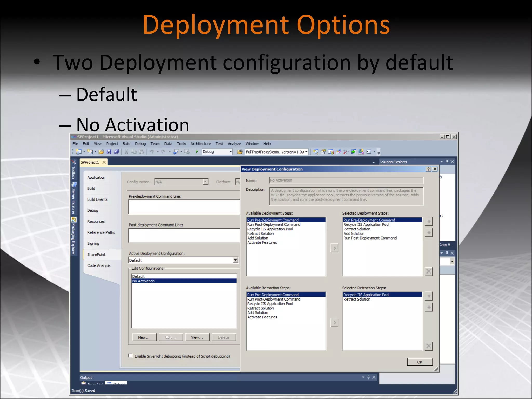Expand the toolbar options overflow arrow

pyautogui.click(x=379, y=152)
